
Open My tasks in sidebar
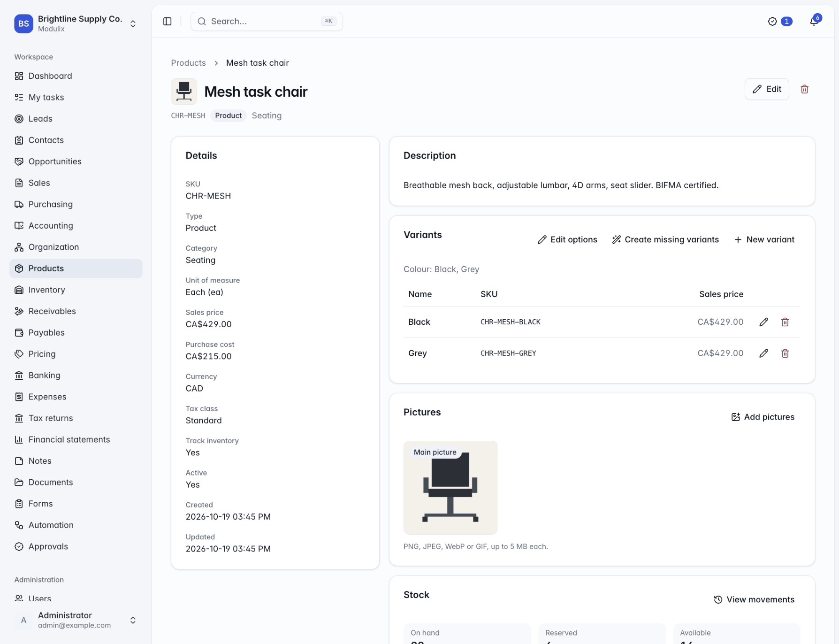[76, 97]
